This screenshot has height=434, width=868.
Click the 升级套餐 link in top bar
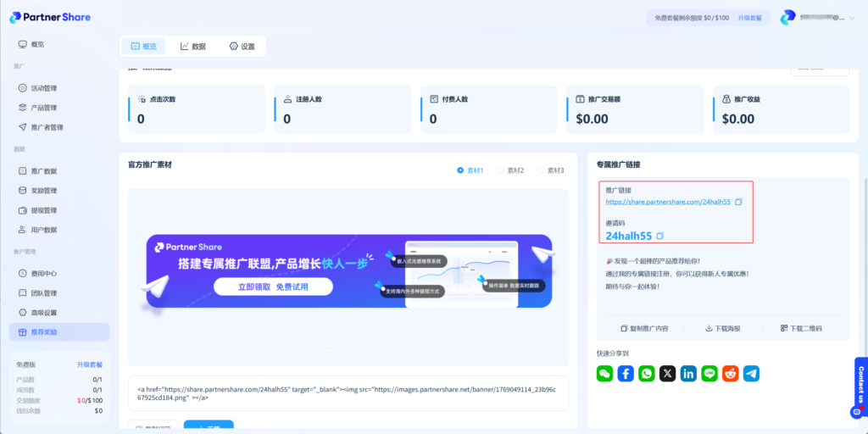[749, 18]
